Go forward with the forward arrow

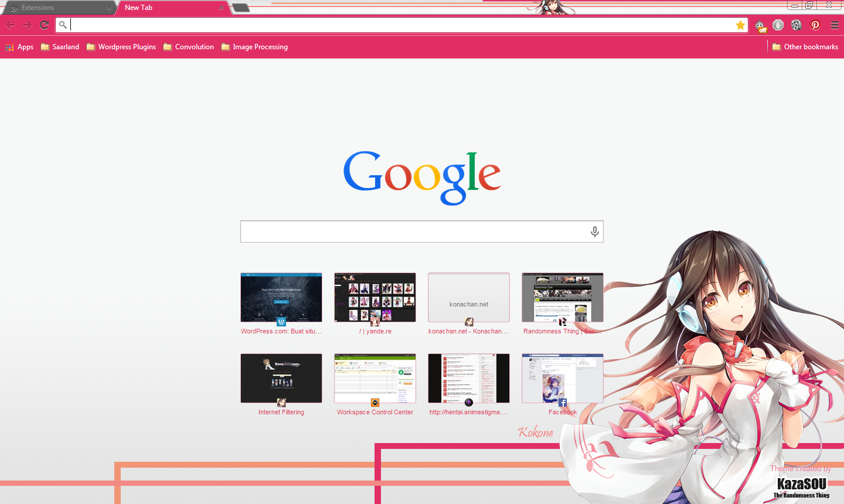(x=27, y=25)
